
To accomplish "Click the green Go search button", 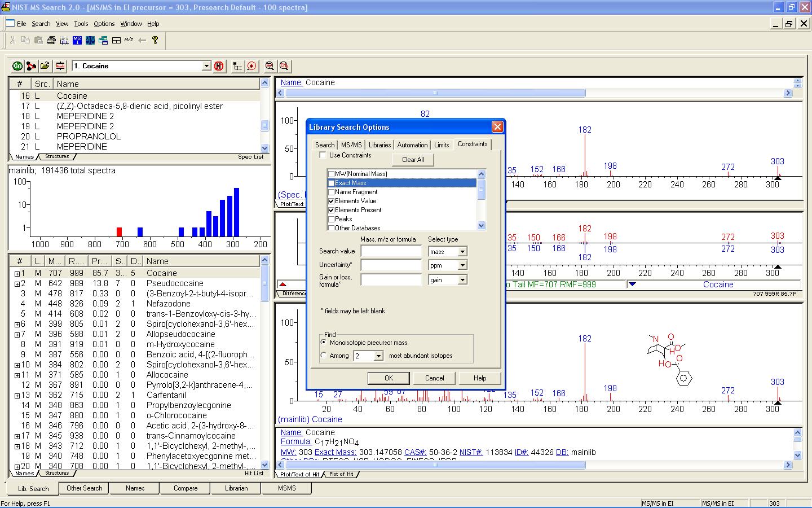I will [x=17, y=66].
